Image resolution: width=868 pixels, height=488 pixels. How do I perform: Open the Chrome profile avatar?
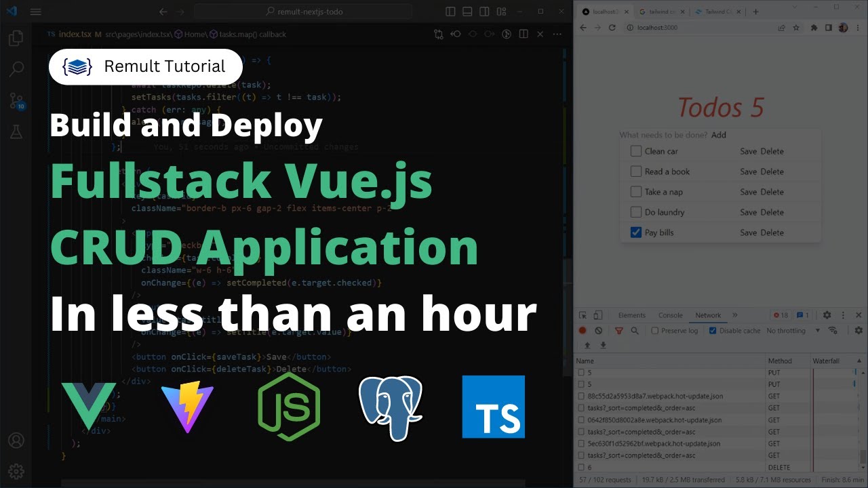coord(843,28)
